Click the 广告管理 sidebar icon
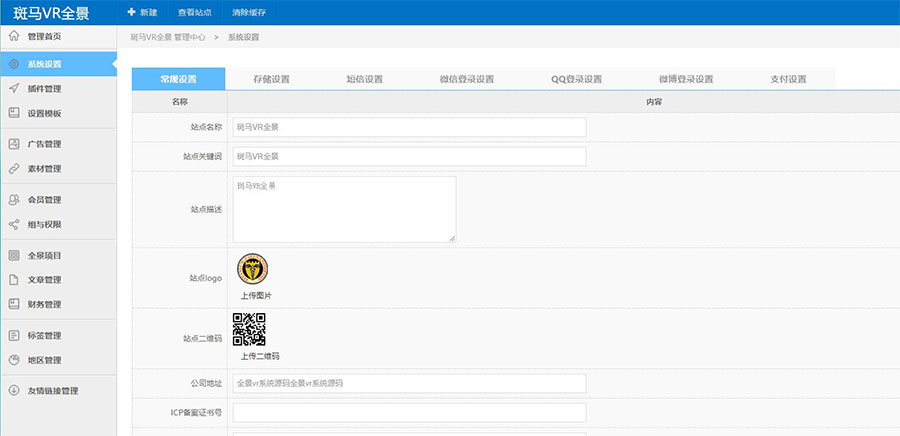The height and width of the screenshot is (436, 900). pyautogui.click(x=14, y=144)
